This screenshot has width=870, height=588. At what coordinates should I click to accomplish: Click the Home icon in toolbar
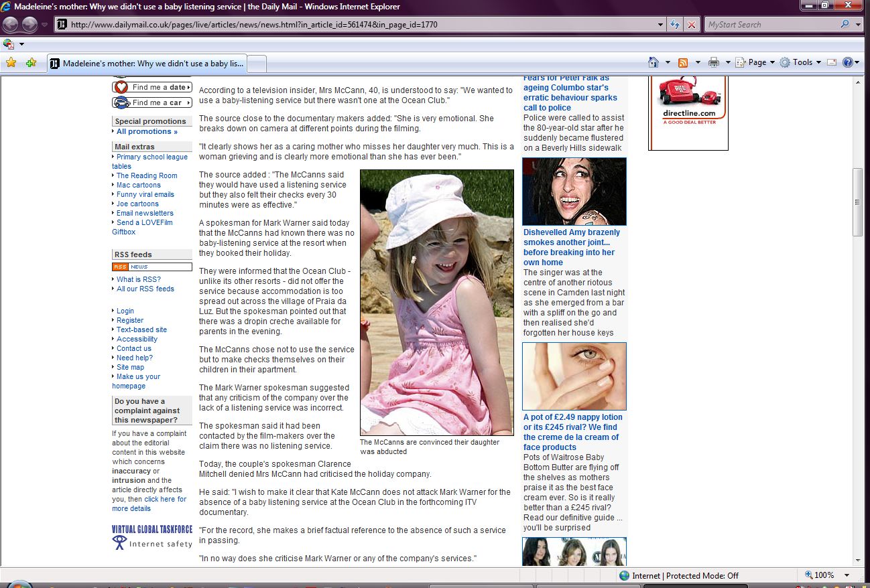point(654,62)
